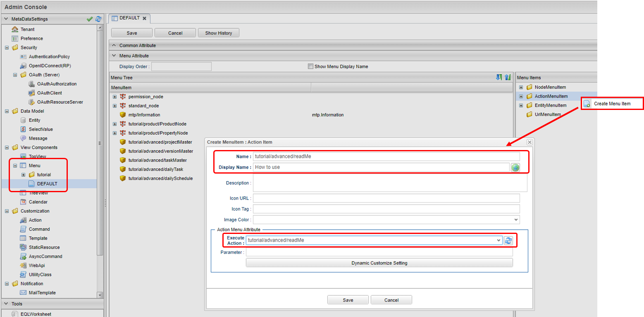Collapse the Security folder
This screenshot has height=317, width=644.
(7, 48)
